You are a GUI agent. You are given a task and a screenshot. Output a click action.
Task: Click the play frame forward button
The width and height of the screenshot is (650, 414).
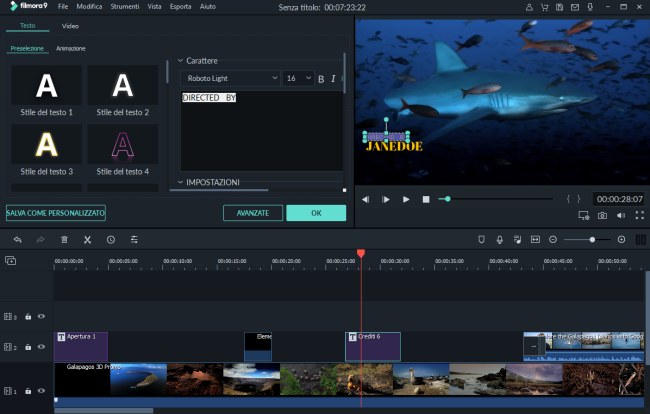point(386,199)
